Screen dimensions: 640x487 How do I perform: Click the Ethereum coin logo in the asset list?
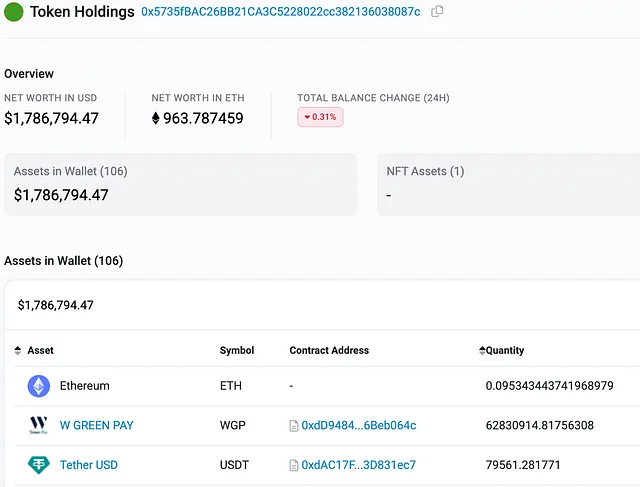39,386
